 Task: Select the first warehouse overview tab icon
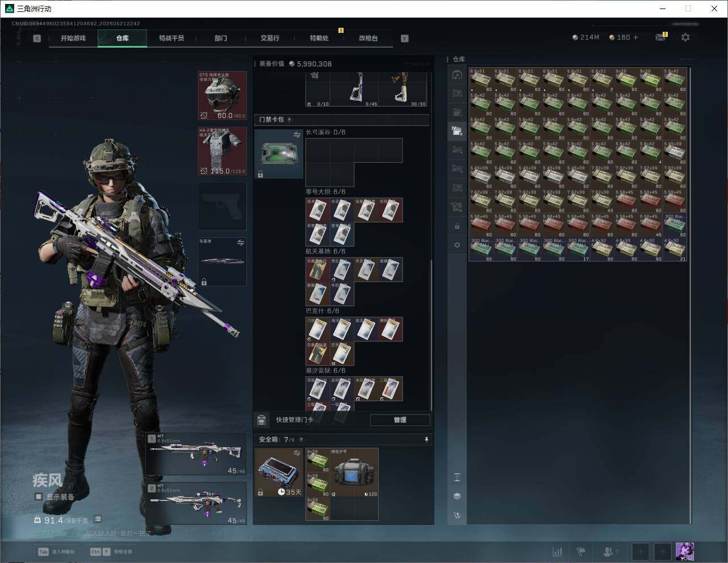point(457,74)
